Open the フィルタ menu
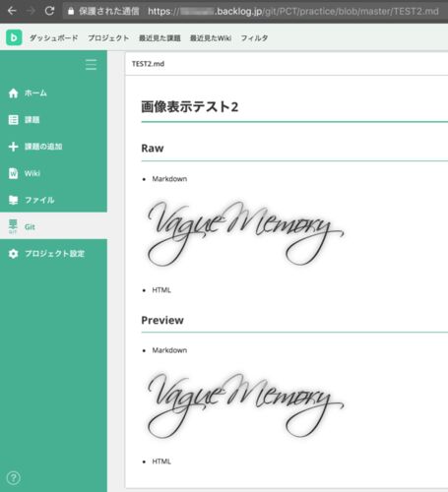448x492 pixels. click(254, 38)
